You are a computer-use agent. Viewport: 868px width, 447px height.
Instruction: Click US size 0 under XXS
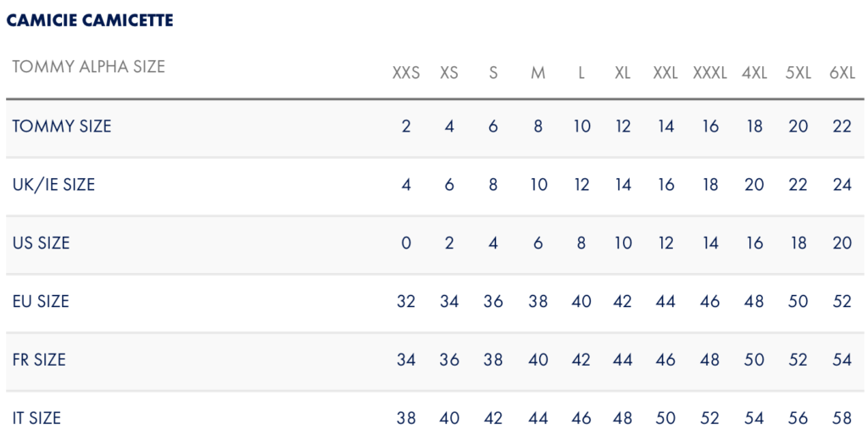[x=406, y=243]
